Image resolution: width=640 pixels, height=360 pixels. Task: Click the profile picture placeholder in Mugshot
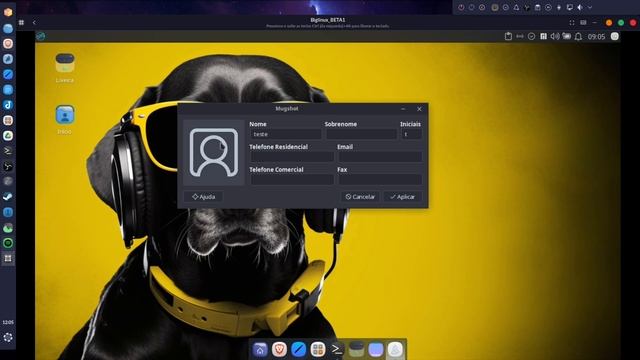click(213, 153)
